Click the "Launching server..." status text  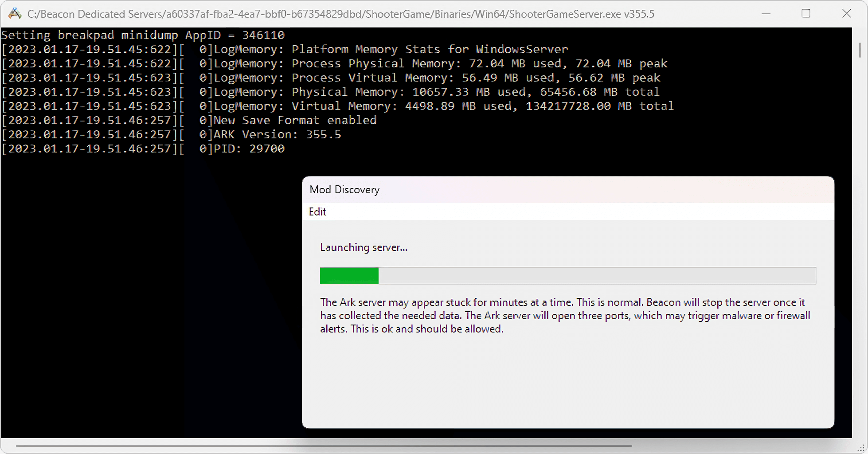364,247
